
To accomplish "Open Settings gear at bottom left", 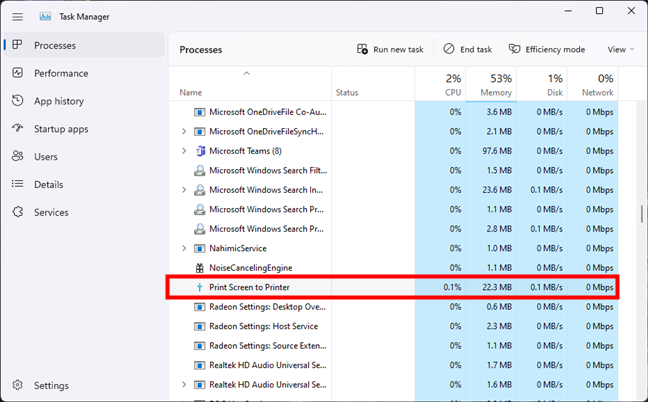I will point(18,385).
